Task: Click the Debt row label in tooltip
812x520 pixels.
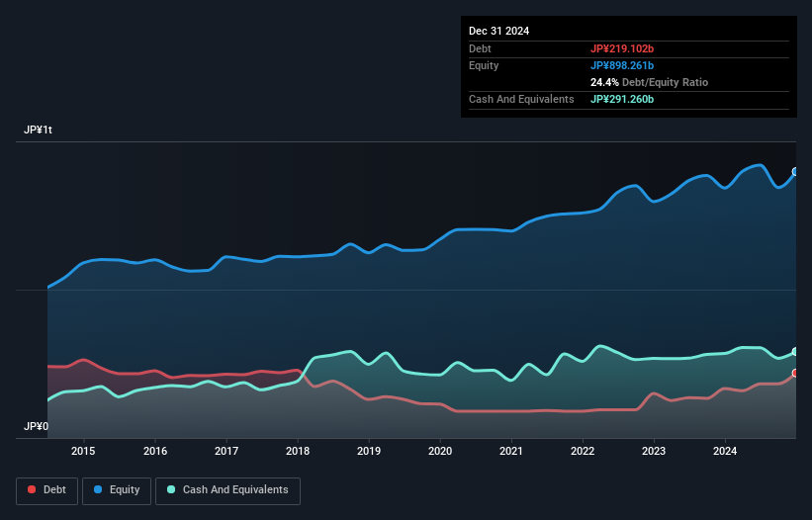Action: tap(480, 48)
